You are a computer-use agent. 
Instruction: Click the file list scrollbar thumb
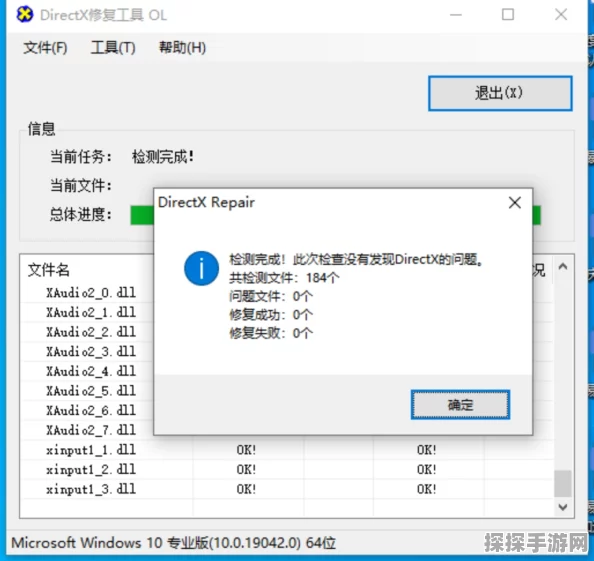pyautogui.click(x=563, y=483)
